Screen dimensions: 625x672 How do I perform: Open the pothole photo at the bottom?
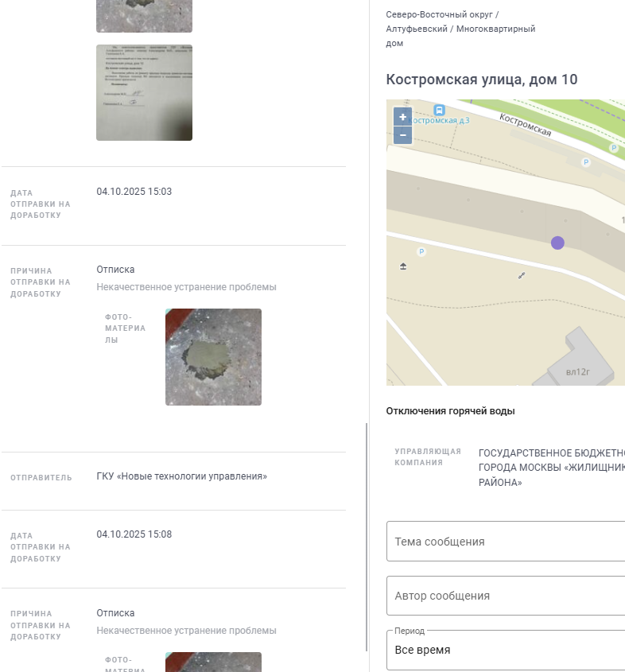click(213, 662)
